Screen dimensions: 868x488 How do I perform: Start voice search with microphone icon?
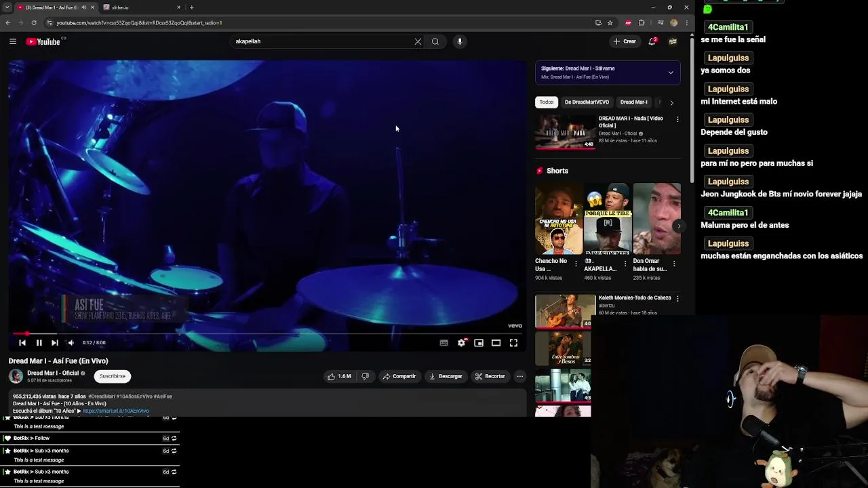tap(460, 41)
